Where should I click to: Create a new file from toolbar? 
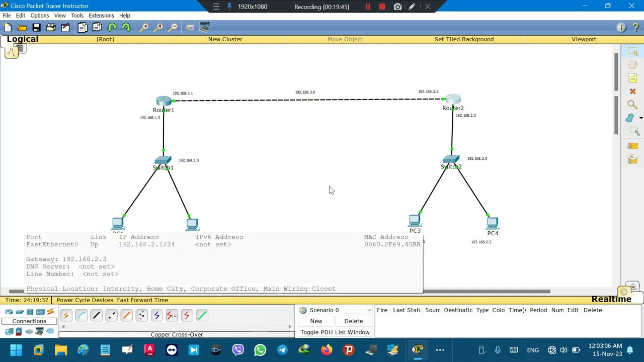point(8,27)
